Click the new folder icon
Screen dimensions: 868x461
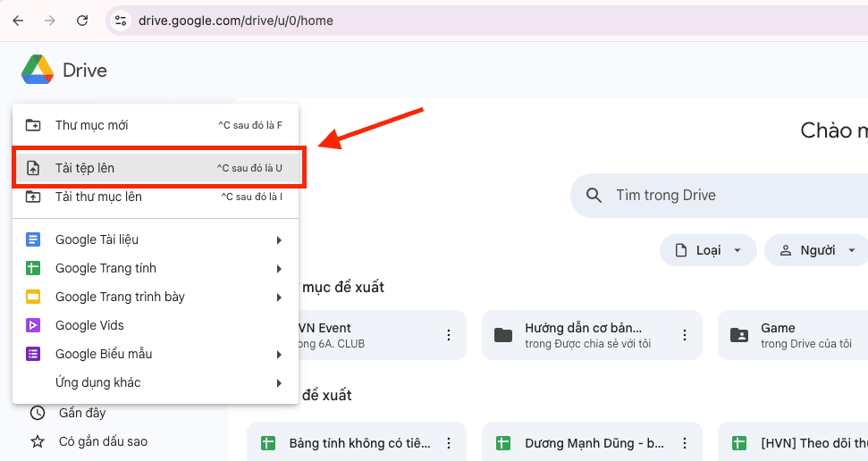click(x=33, y=125)
